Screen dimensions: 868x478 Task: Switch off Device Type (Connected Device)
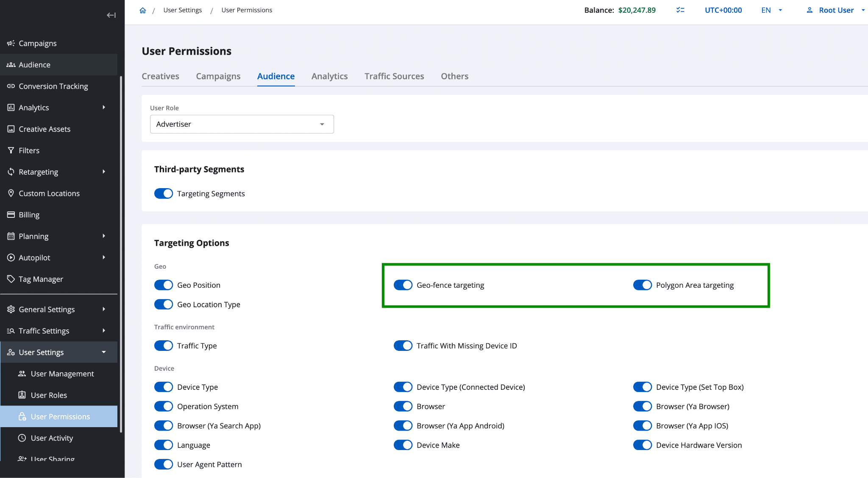click(403, 387)
